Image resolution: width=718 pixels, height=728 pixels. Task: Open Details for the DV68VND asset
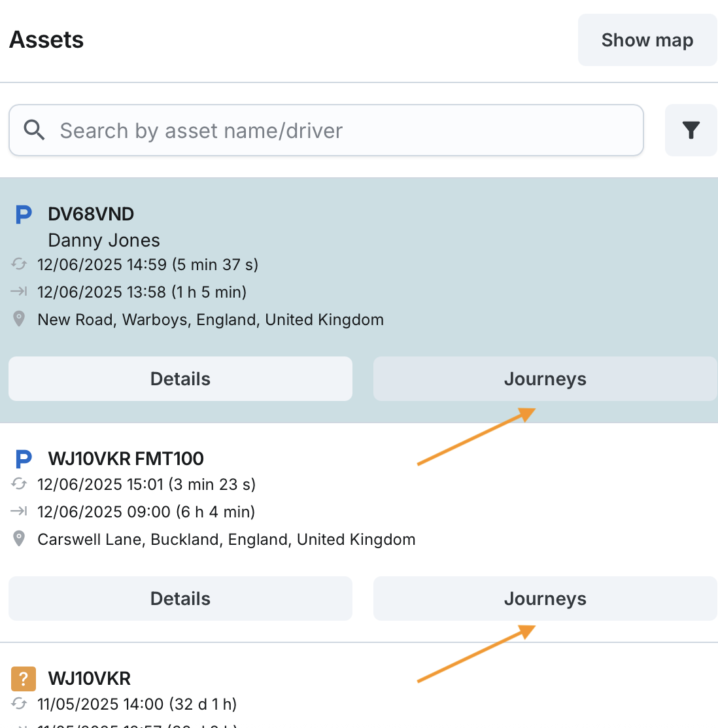tap(180, 379)
